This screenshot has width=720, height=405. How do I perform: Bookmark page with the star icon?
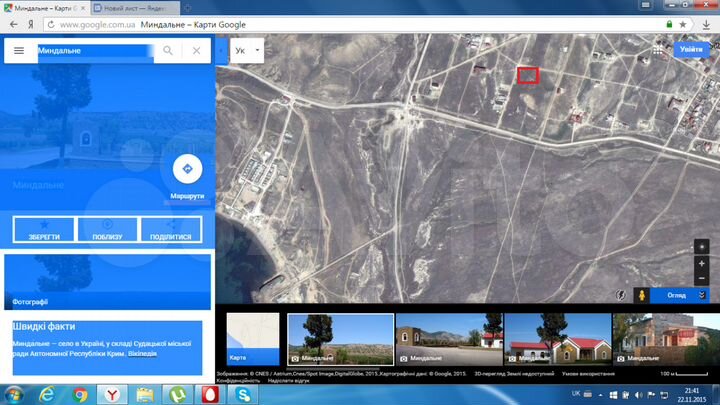[683, 24]
